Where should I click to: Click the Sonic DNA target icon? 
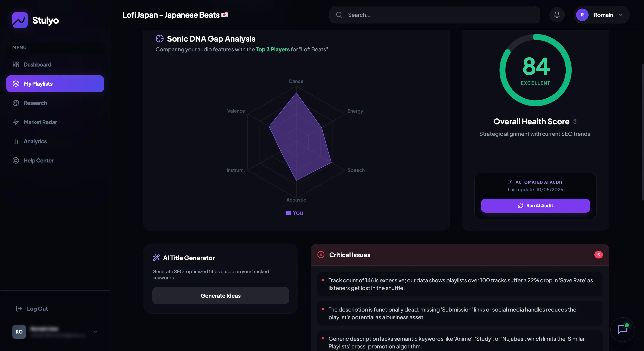tap(160, 39)
